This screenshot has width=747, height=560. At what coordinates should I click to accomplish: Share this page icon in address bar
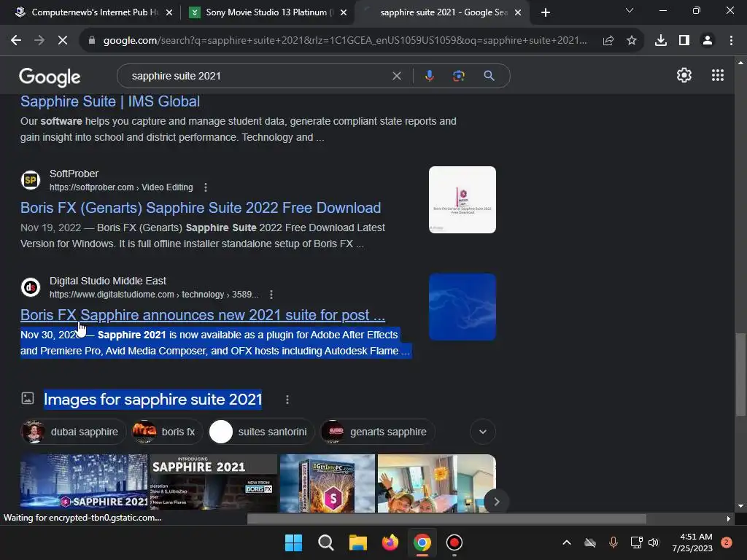[608, 41]
